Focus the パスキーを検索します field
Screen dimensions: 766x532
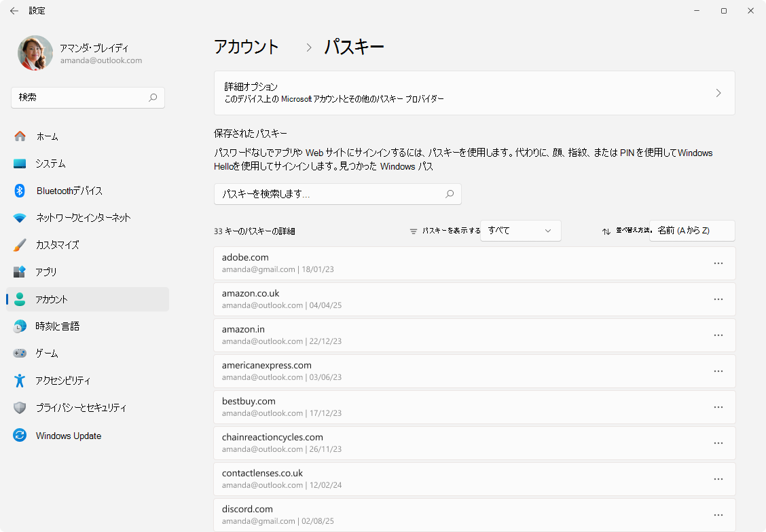(x=338, y=194)
